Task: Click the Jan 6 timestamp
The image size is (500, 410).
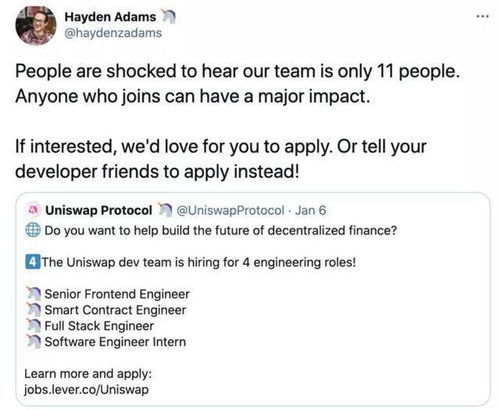Action: point(310,210)
